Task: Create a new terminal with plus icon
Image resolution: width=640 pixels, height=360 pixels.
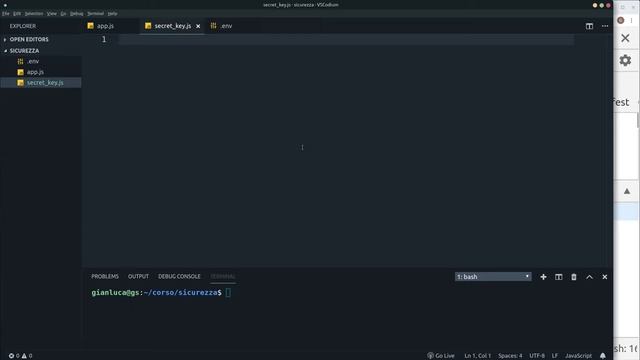Action: tap(543, 277)
